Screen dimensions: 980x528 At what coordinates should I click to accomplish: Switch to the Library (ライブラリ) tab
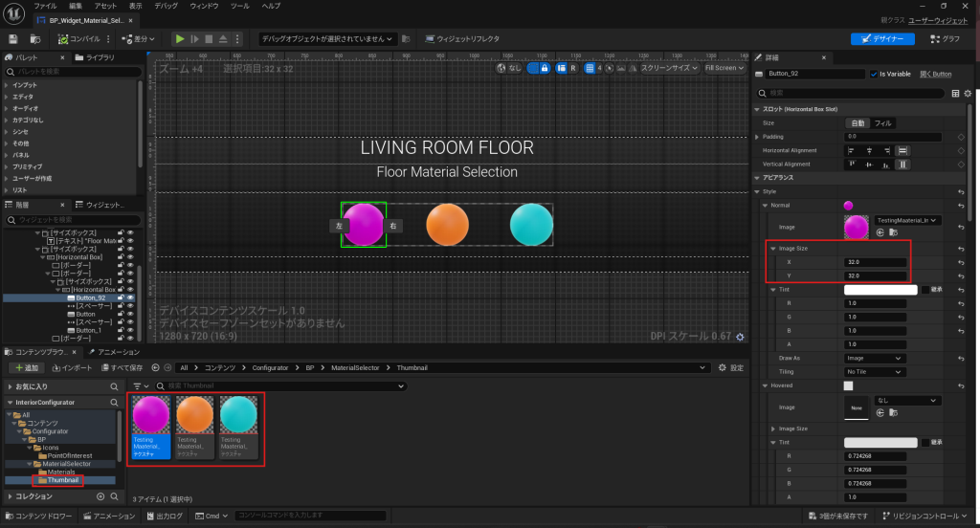[99, 58]
